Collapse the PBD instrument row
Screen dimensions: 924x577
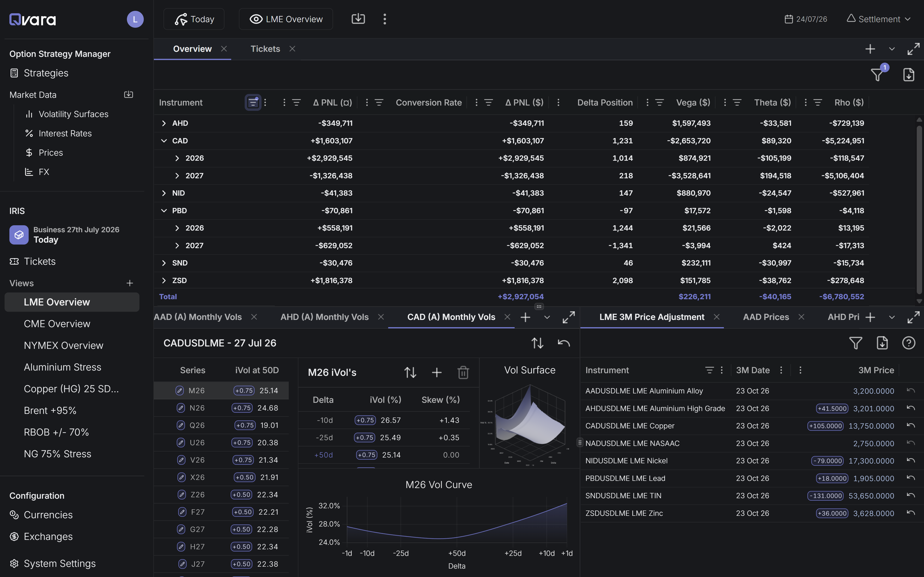coord(164,211)
